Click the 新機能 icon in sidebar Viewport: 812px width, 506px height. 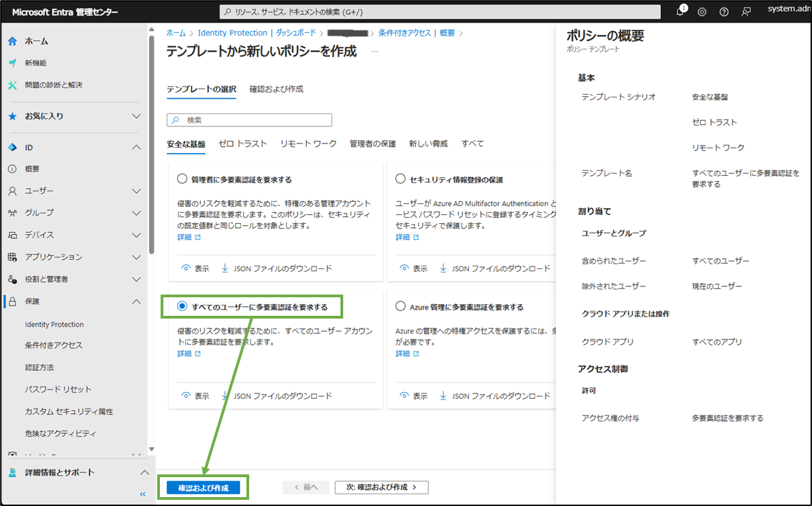[12, 62]
